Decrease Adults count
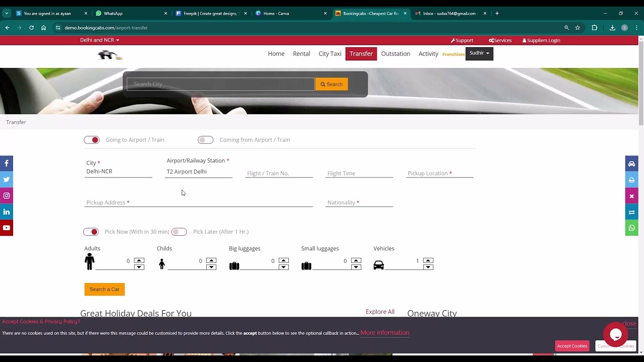Viewport: 644px width, 362px height. click(139, 267)
